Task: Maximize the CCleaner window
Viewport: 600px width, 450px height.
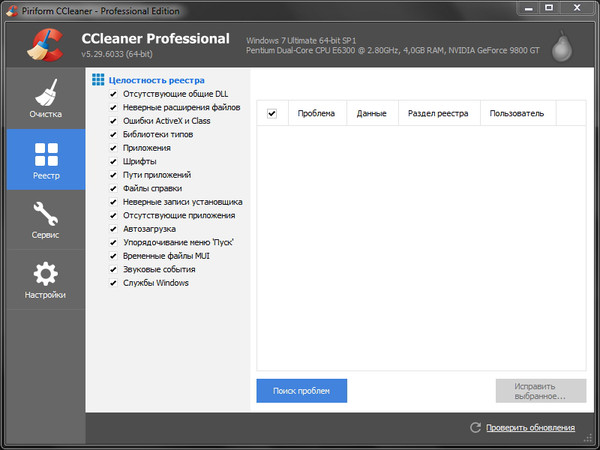Action: 549,8
